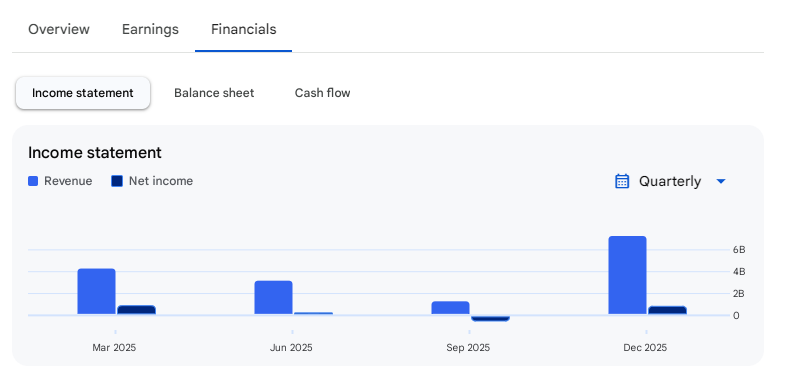Image resolution: width=786 pixels, height=374 pixels.
Task: Click the Net income legend color swatch
Action: [x=117, y=181]
